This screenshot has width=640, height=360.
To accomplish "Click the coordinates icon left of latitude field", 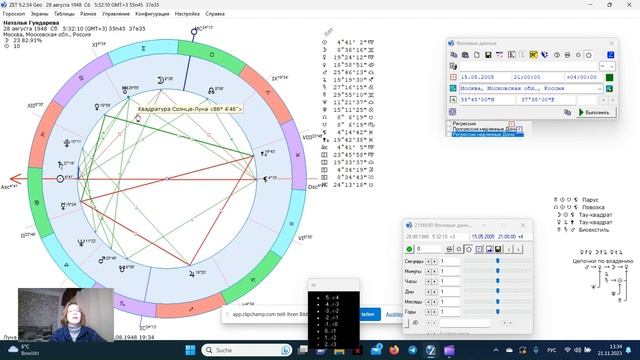I will 453,100.
